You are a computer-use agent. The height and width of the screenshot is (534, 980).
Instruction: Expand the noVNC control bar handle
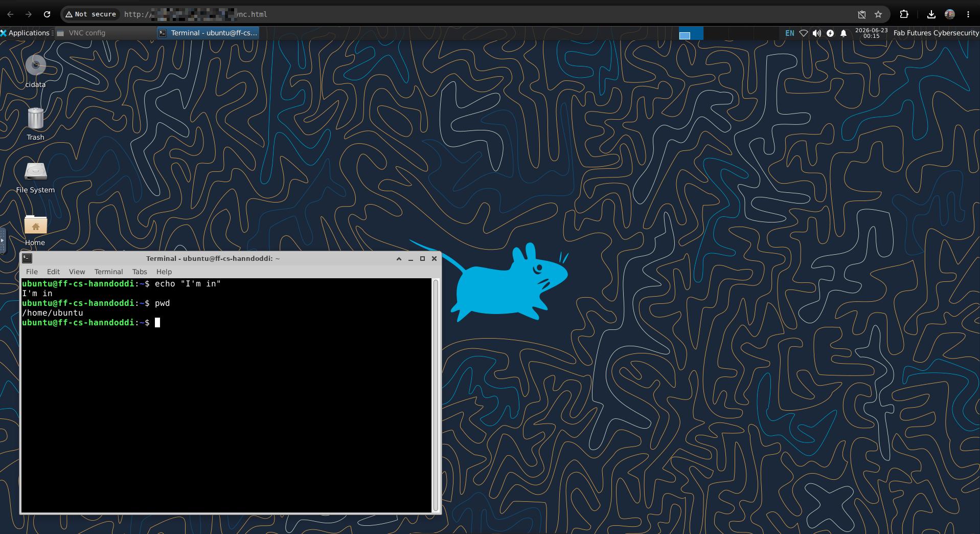(x=3, y=240)
